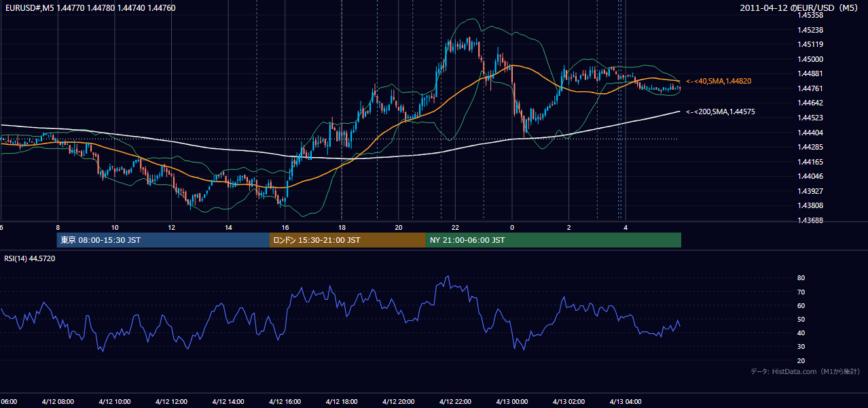Viewport: 868px width, 408px height.
Task: Click price axis value 1.44642
Action: (x=810, y=103)
